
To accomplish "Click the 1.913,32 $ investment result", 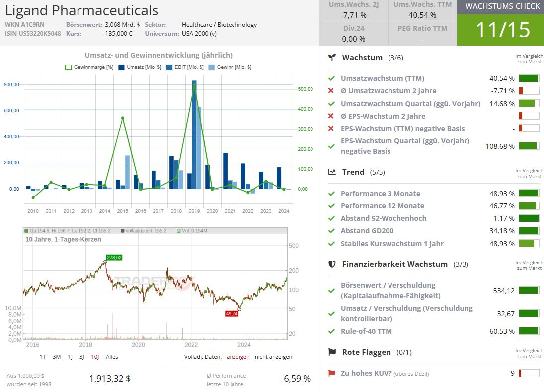I will point(110,379).
